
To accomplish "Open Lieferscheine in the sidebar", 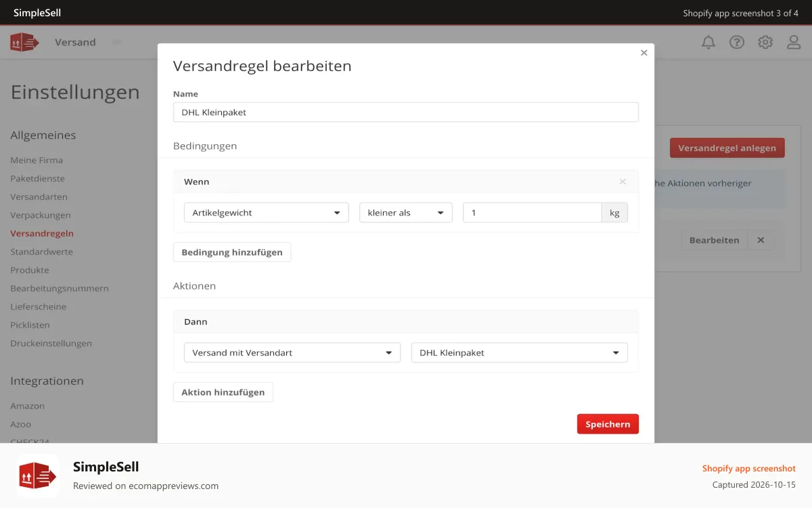I will (x=38, y=307).
